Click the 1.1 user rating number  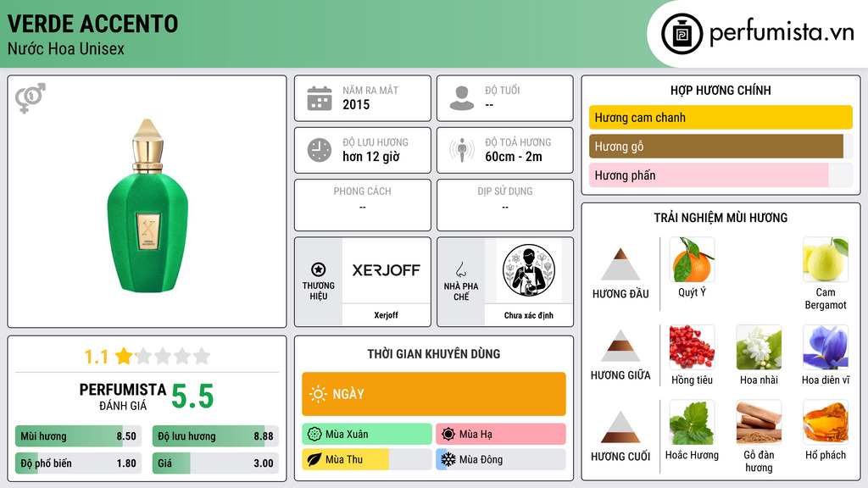pyautogui.click(x=97, y=357)
